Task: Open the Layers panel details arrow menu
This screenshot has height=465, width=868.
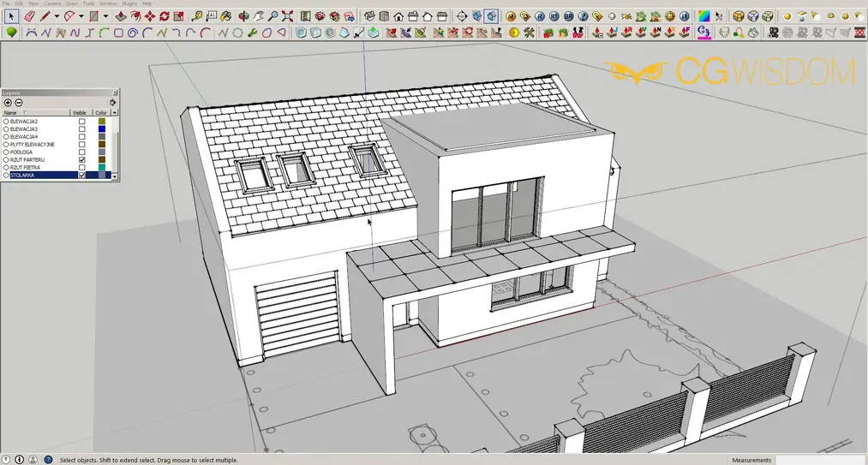Action: click(113, 103)
